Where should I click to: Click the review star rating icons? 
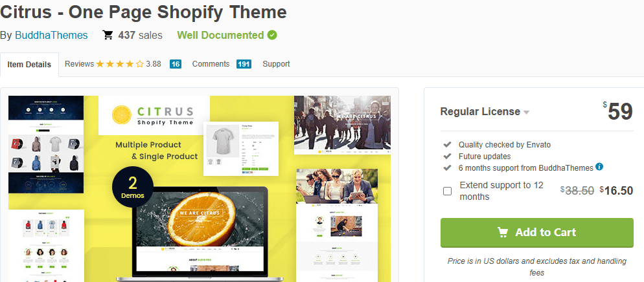coord(119,64)
